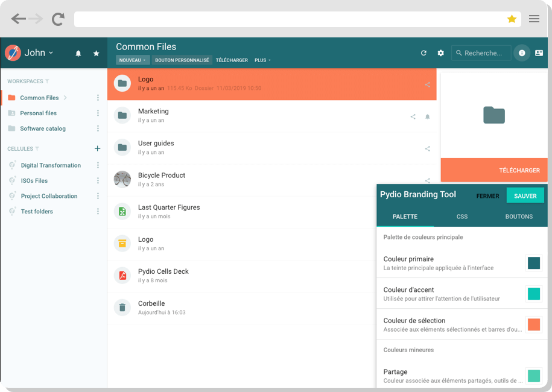
Task: Open Test folders cell
Action: 37,212
